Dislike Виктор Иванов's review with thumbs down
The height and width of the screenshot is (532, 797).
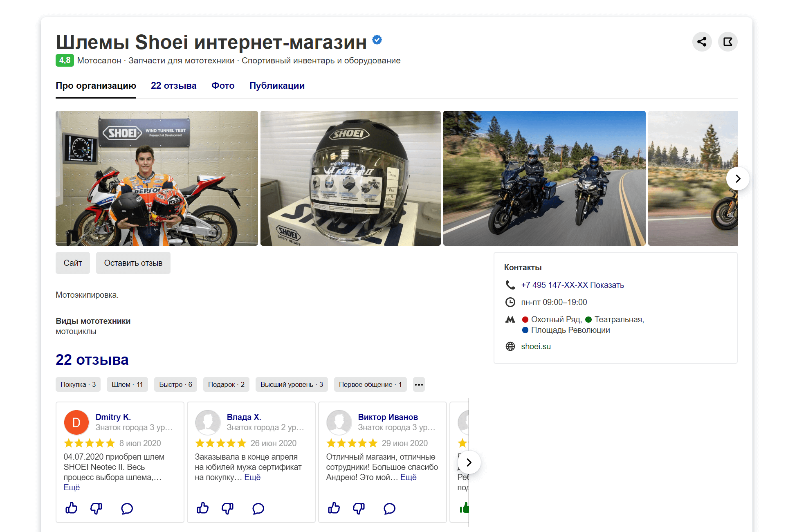pyautogui.click(x=359, y=508)
